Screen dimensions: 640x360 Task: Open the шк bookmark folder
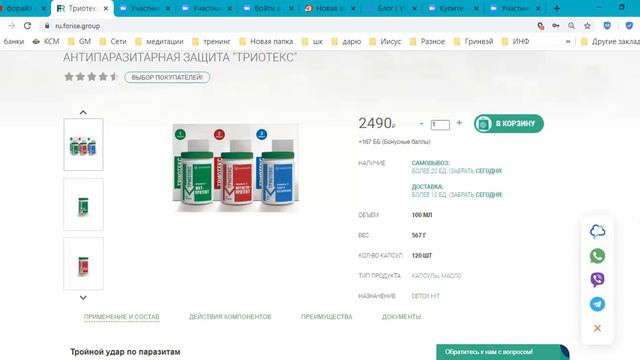click(x=312, y=41)
